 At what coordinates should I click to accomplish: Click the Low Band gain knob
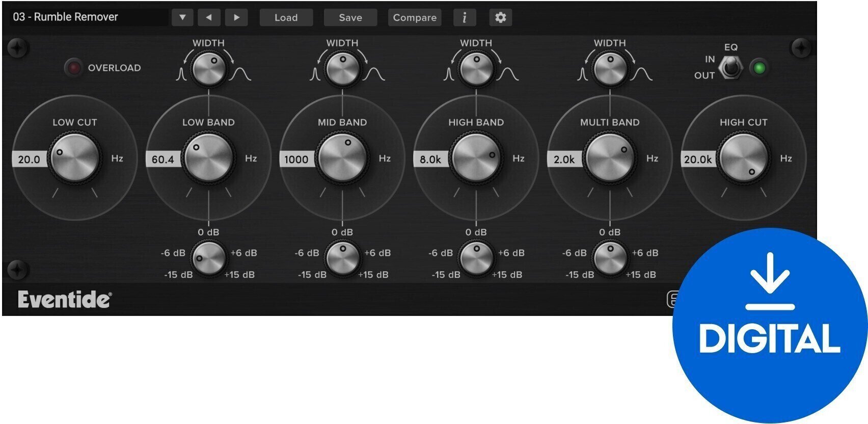click(208, 259)
